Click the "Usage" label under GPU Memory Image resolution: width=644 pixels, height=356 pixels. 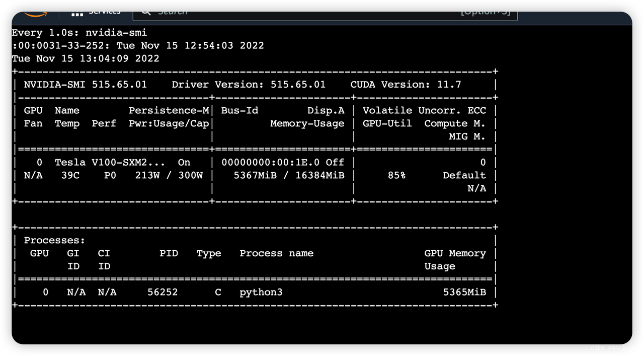[440, 266]
